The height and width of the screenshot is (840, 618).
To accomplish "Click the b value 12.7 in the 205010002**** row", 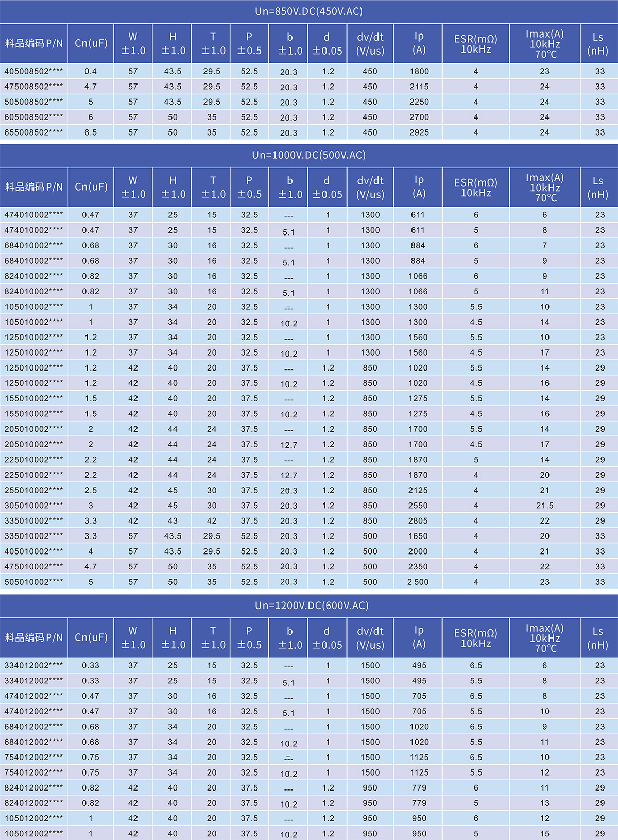I will click(289, 445).
